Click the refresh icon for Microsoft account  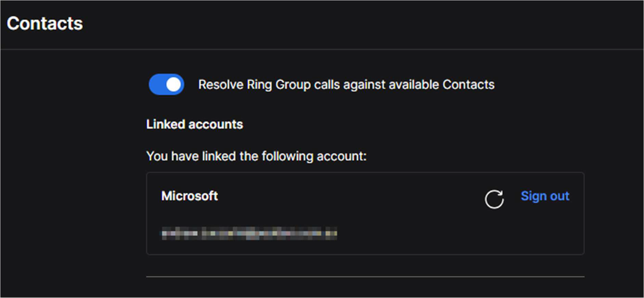pos(494,199)
